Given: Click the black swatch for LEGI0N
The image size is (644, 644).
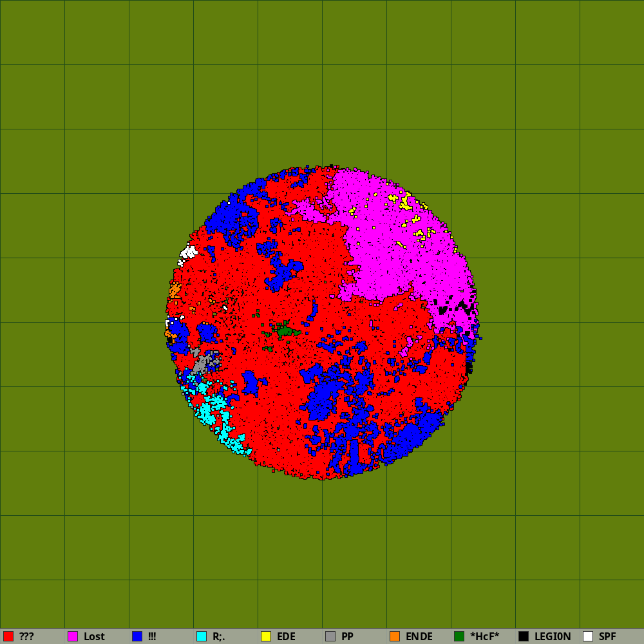Looking at the screenshot, I should click(524, 636).
